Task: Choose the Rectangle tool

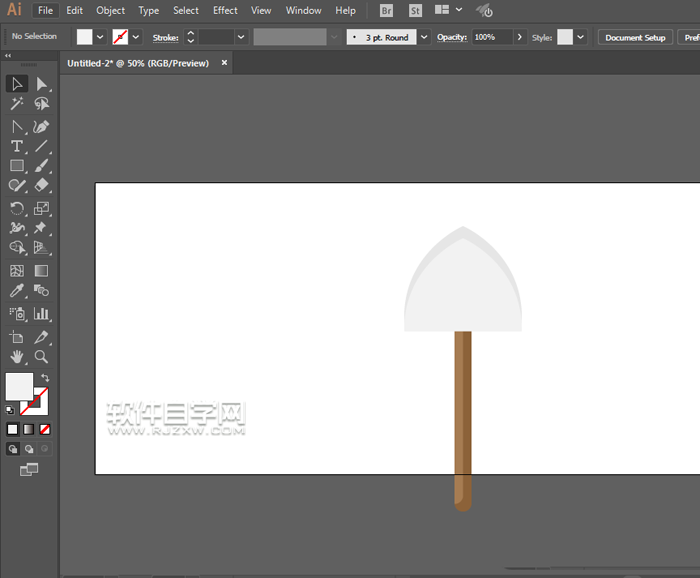Action: (17, 166)
